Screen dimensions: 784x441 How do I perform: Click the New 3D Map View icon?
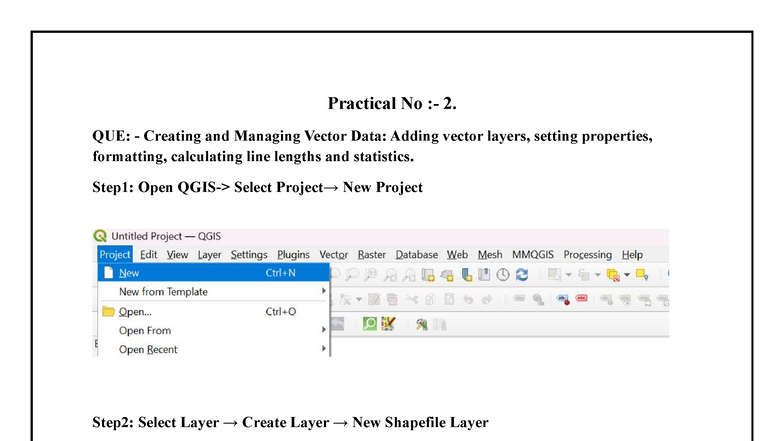447,275
